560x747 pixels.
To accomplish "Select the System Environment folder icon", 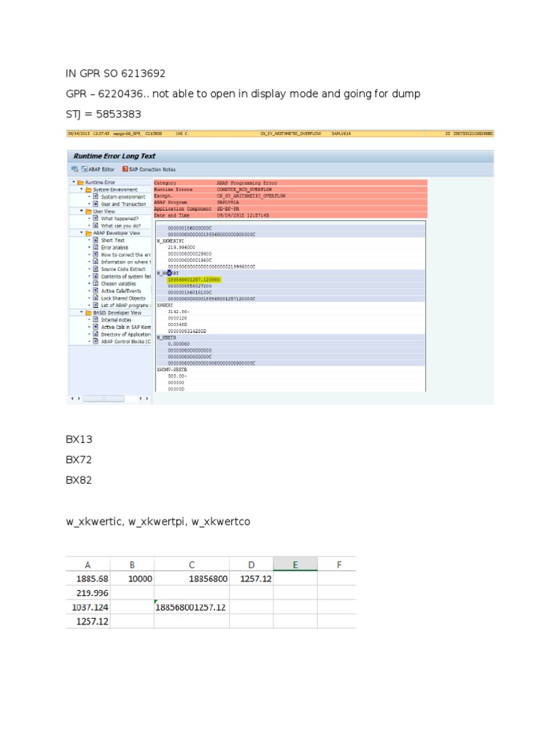I will [88, 190].
